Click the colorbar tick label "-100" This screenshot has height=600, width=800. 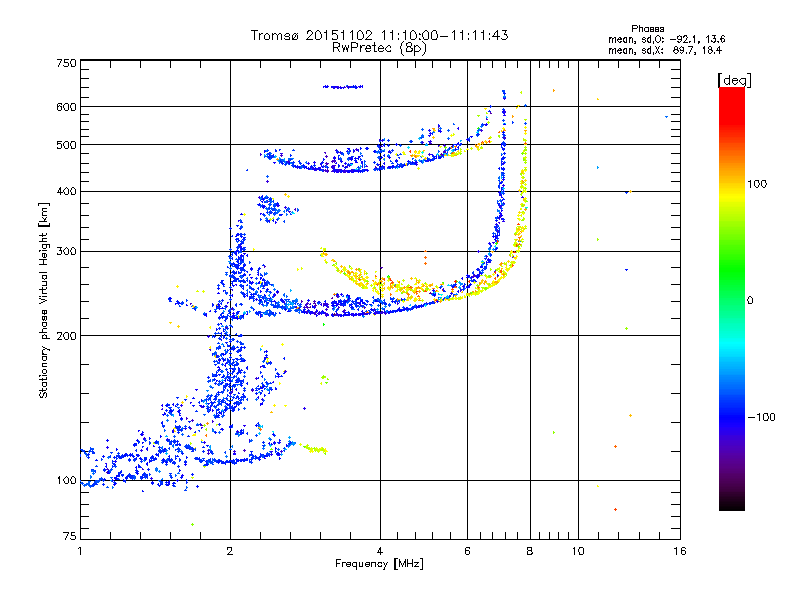762,417
